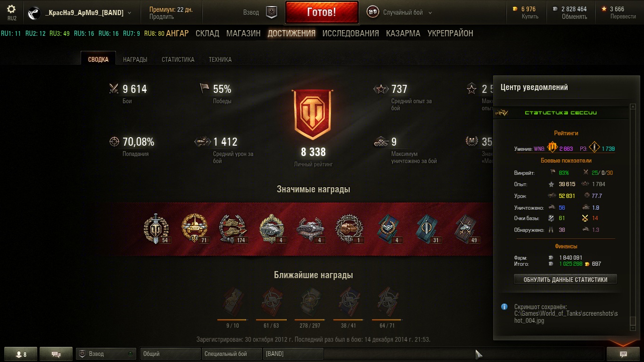Open the chat channels speech-bubble button
Image resolution: width=644 pixels, height=362 pixels.
56,354
